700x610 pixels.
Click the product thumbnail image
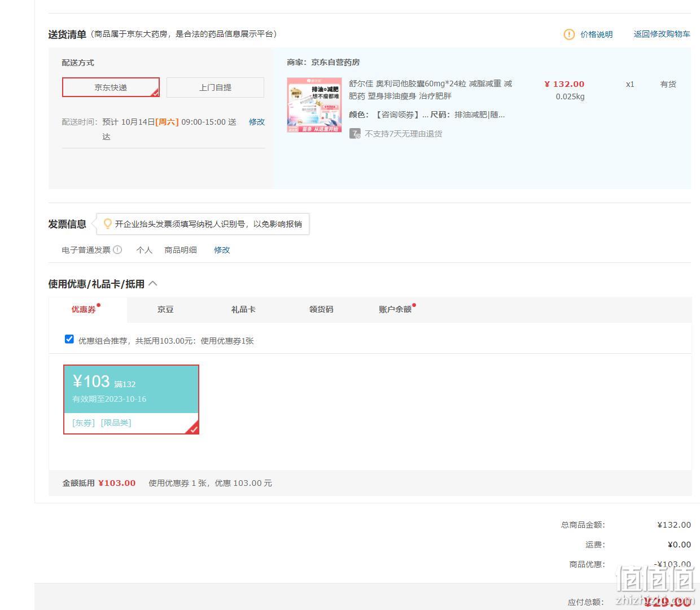314,105
